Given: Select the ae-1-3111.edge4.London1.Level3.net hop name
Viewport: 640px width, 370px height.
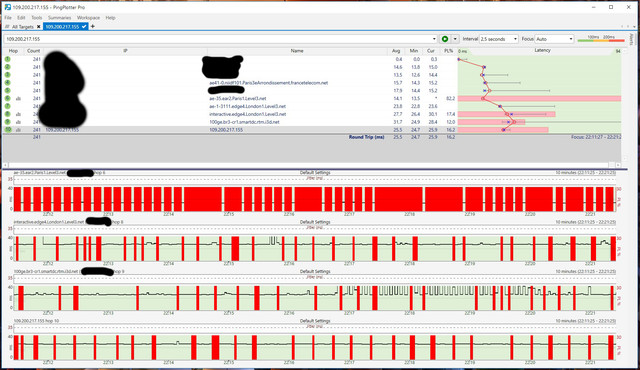Looking at the screenshot, I should [247, 106].
